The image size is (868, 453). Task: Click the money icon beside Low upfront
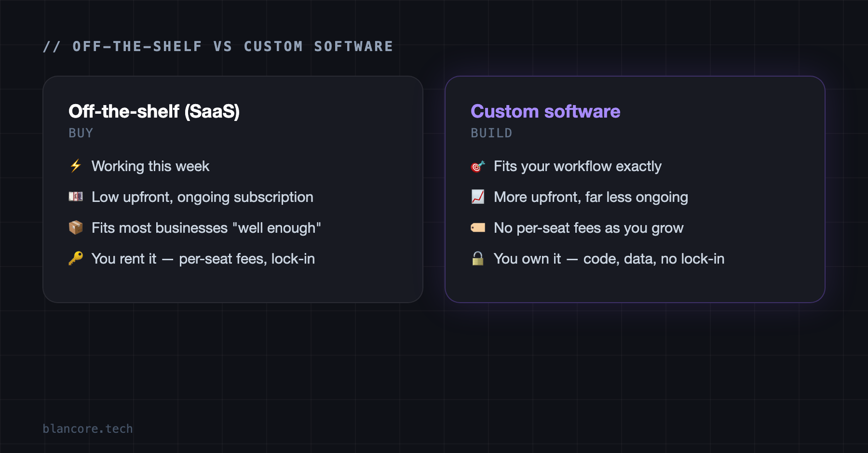[x=76, y=197]
